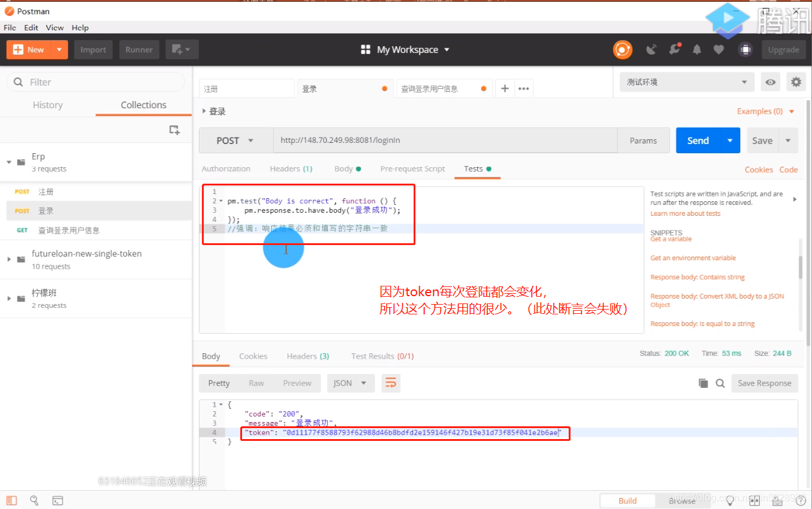Open the Help menu
This screenshot has height=509, width=812.
click(x=80, y=27)
